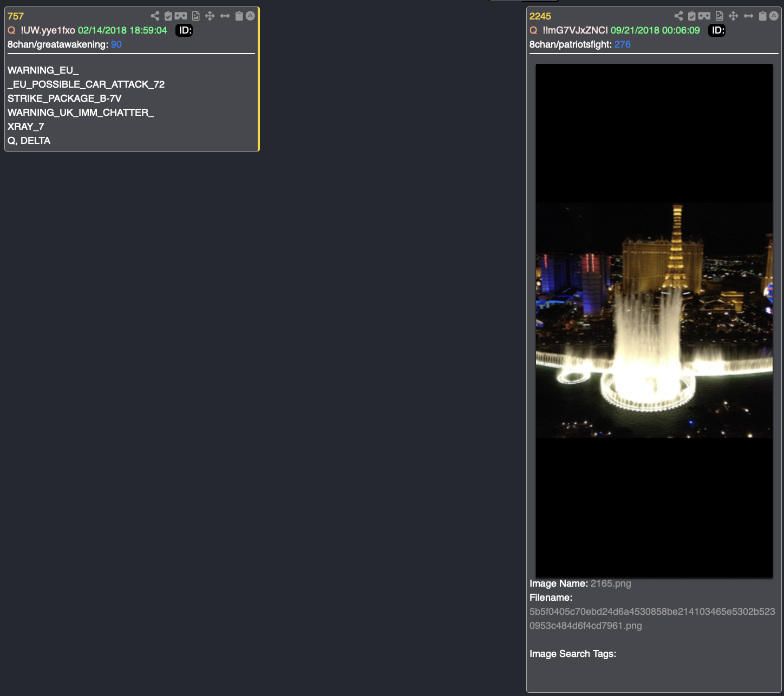Click the 8chan/patriotsfight board label
The height and width of the screenshot is (696, 784).
coord(571,44)
